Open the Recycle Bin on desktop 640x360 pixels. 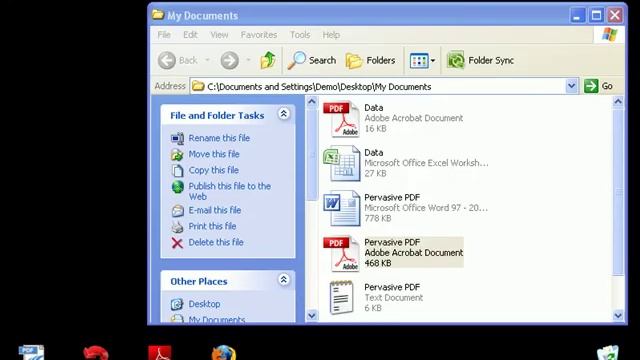(x=608, y=353)
